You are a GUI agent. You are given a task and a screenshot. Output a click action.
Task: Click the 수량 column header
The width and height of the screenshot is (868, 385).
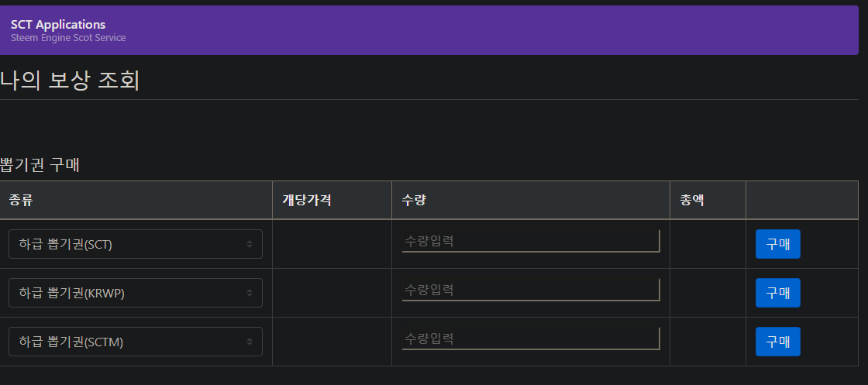[x=415, y=200]
